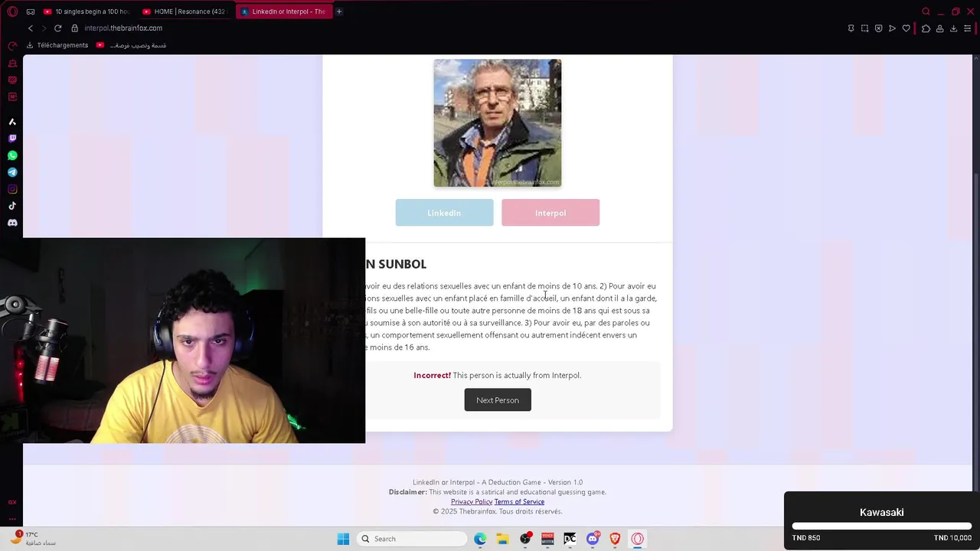Image resolution: width=980 pixels, height=551 pixels.
Task: Add page to bookmarks with heart icon
Action: (906, 28)
